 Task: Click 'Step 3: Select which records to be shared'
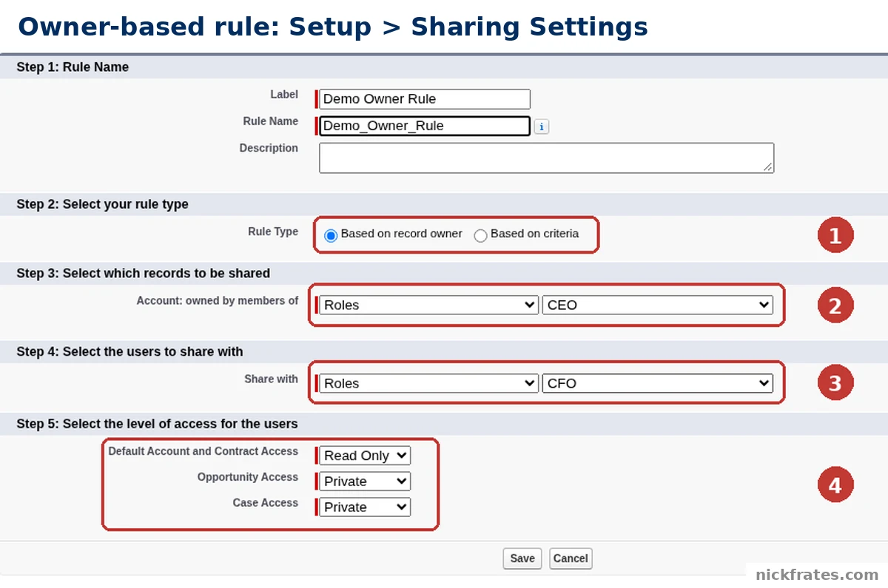[x=143, y=273]
